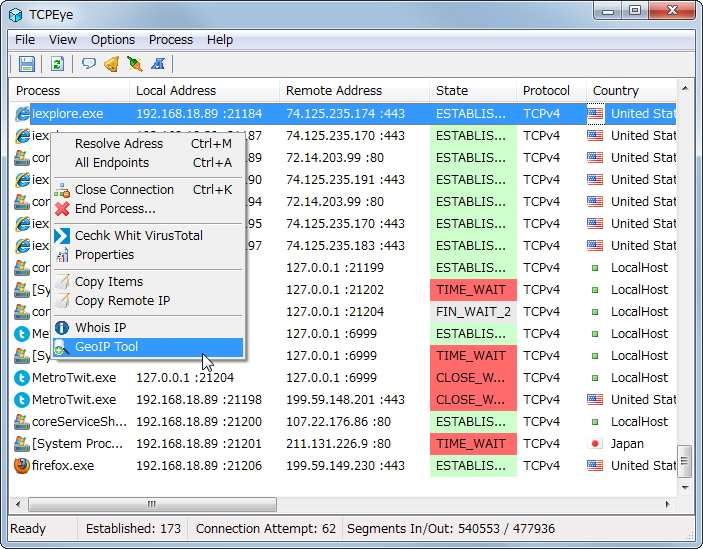Click the blue flask toolbar icon
Image resolution: width=703 pixels, height=549 pixels.
click(158, 64)
